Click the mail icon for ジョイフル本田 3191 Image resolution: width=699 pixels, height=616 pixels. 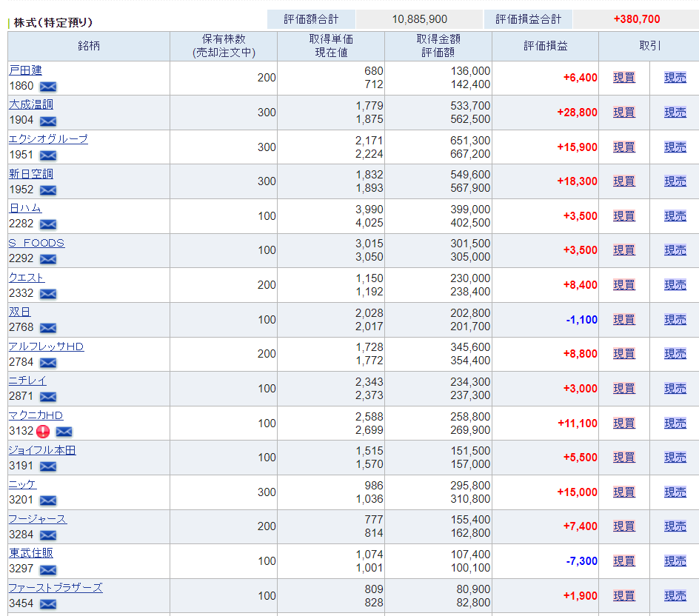point(48,466)
